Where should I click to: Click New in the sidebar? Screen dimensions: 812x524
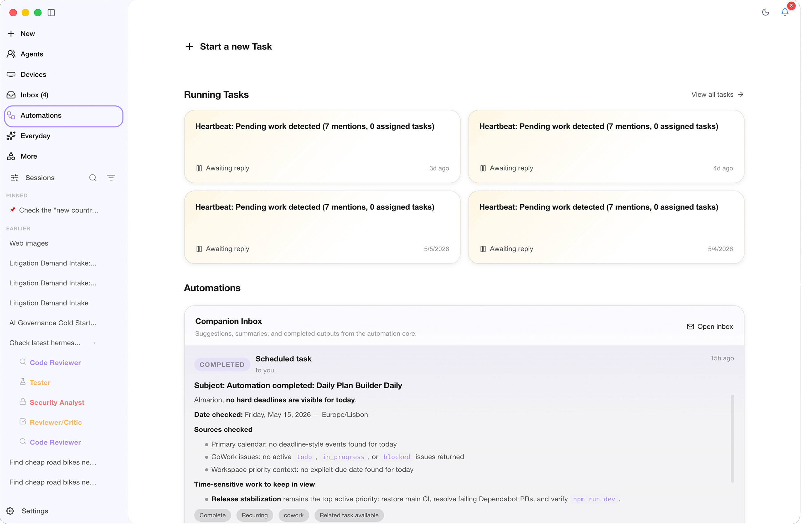point(27,33)
